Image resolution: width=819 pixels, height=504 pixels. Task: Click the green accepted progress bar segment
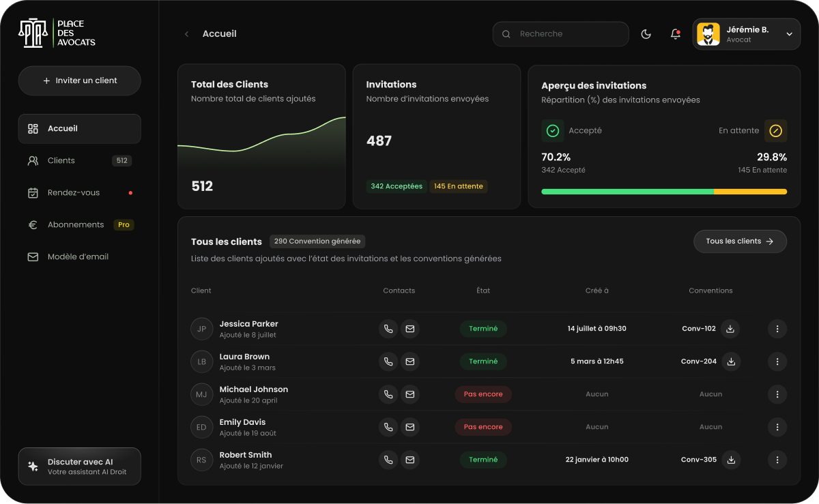pyautogui.click(x=627, y=192)
